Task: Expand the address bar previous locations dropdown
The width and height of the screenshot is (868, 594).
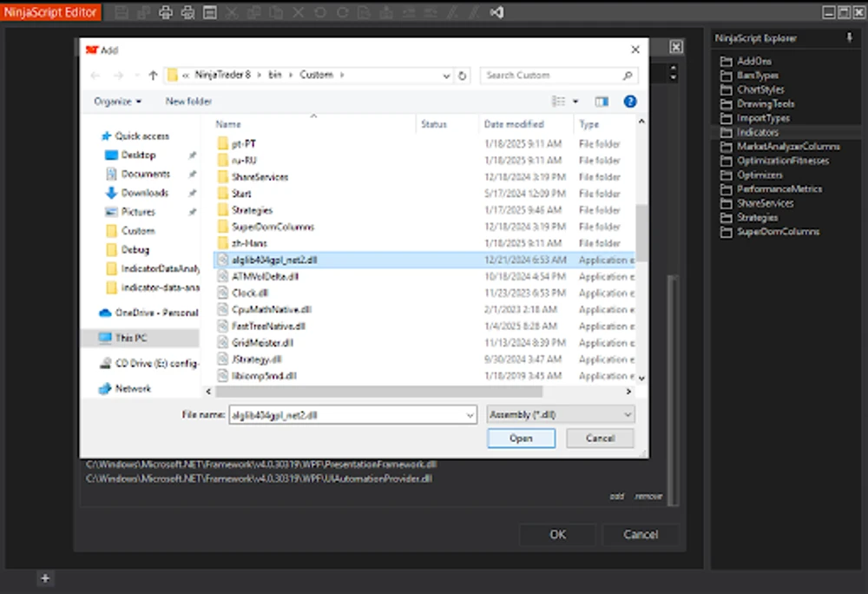Action: [446, 76]
